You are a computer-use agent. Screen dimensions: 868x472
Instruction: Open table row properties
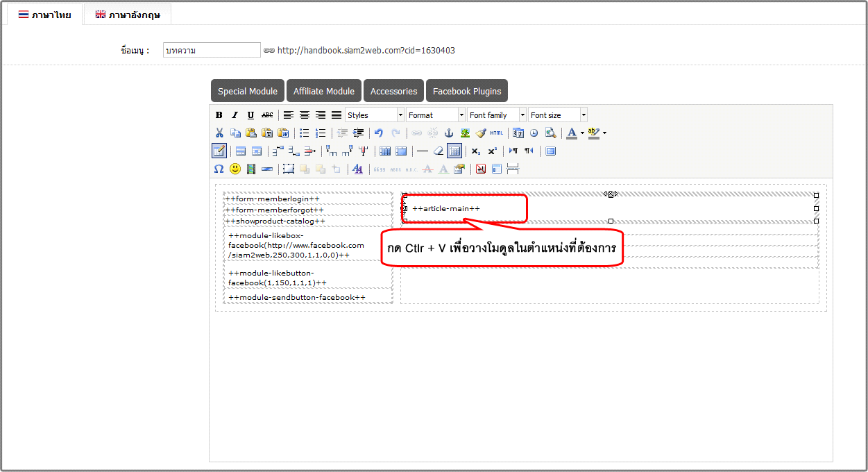(x=241, y=151)
